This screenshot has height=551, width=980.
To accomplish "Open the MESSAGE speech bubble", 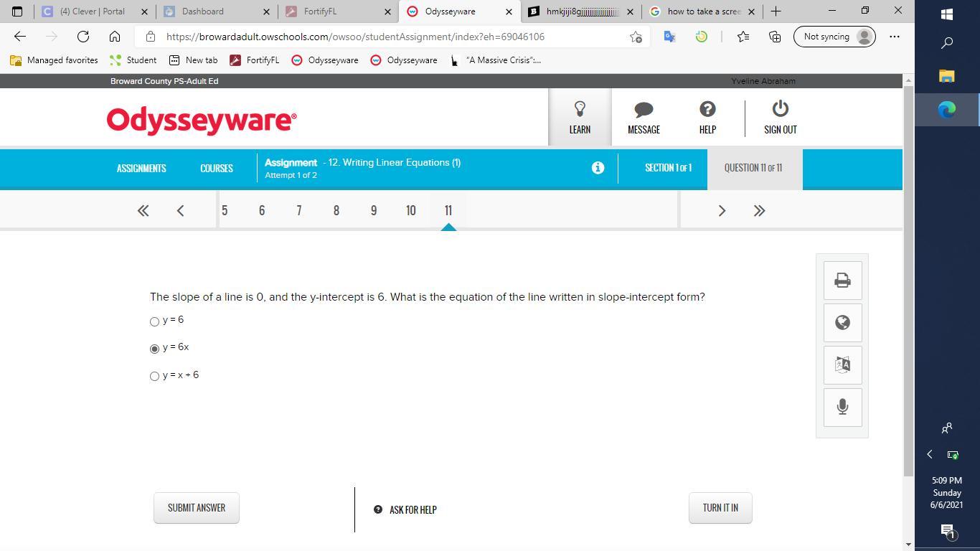I will click(x=644, y=117).
